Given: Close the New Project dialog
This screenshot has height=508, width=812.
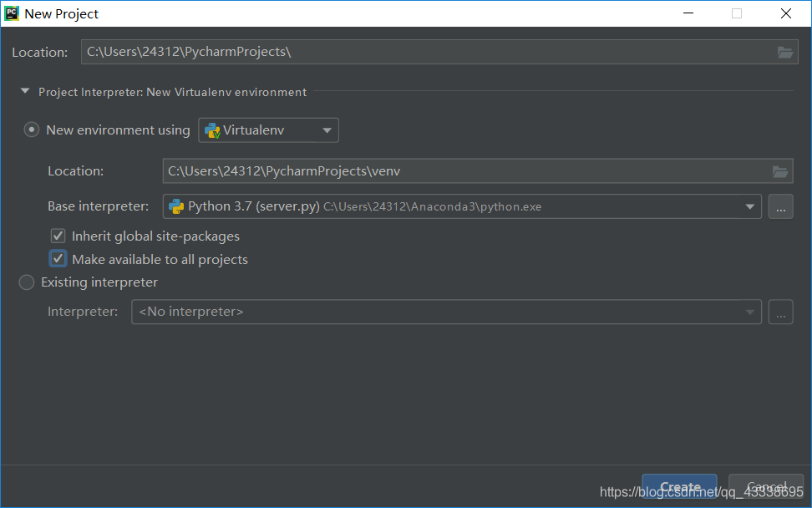Looking at the screenshot, I should 785,13.
